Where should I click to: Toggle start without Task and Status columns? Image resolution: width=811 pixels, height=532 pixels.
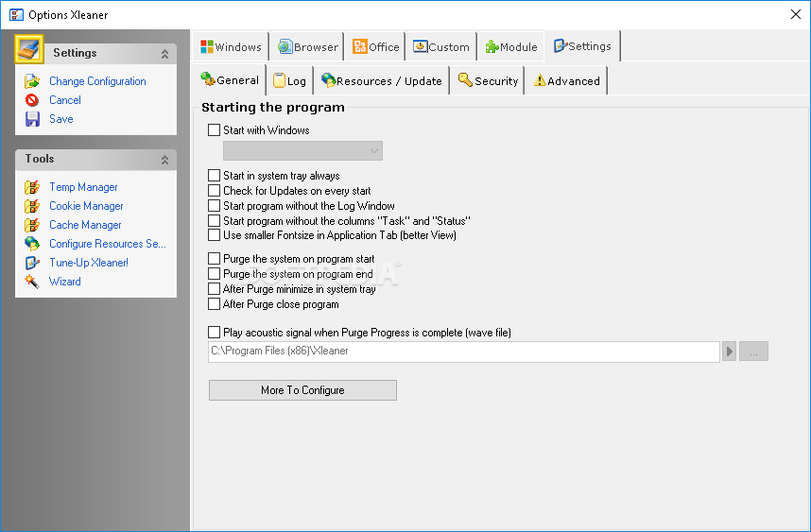click(215, 221)
